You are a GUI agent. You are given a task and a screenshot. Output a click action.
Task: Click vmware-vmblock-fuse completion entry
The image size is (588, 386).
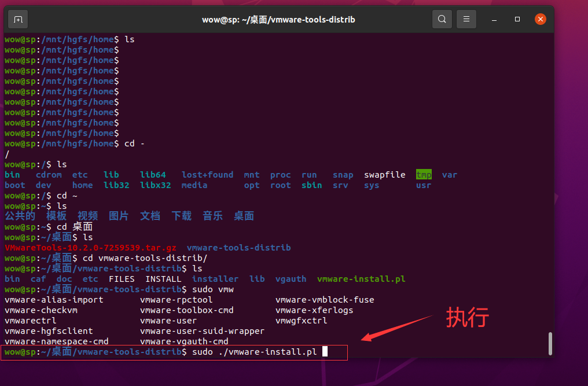[325, 300]
